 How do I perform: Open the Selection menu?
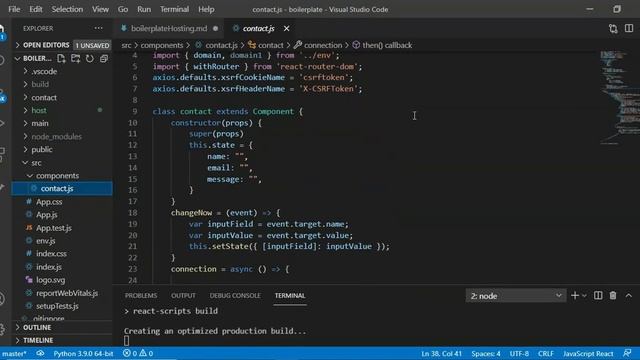point(67,9)
